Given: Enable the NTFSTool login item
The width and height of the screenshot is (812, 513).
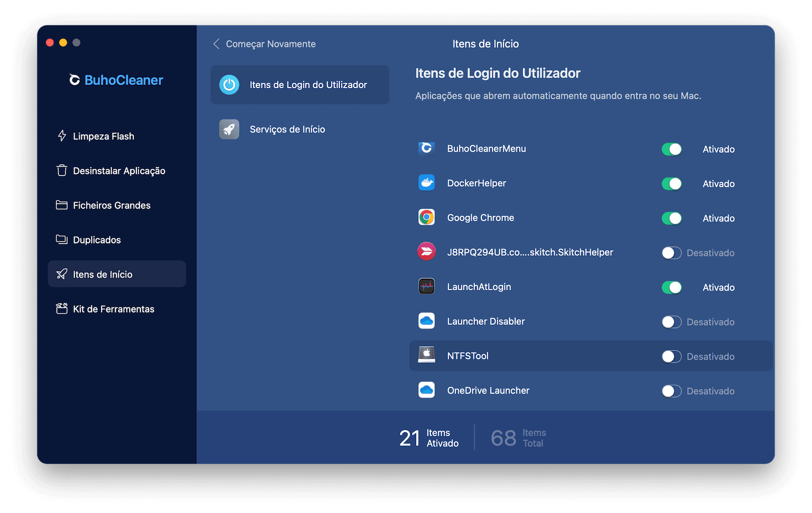Looking at the screenshot, I should coord(671,356).
